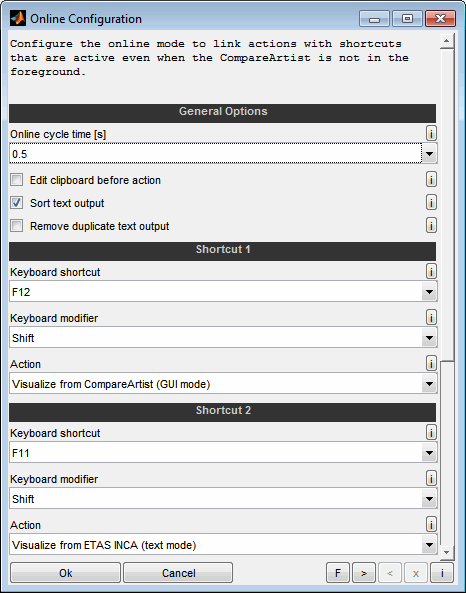Show info for Shortcut 1 Keyboard shortcut
The width and height of the screenshot is (466, 593).
pos(431,271)
